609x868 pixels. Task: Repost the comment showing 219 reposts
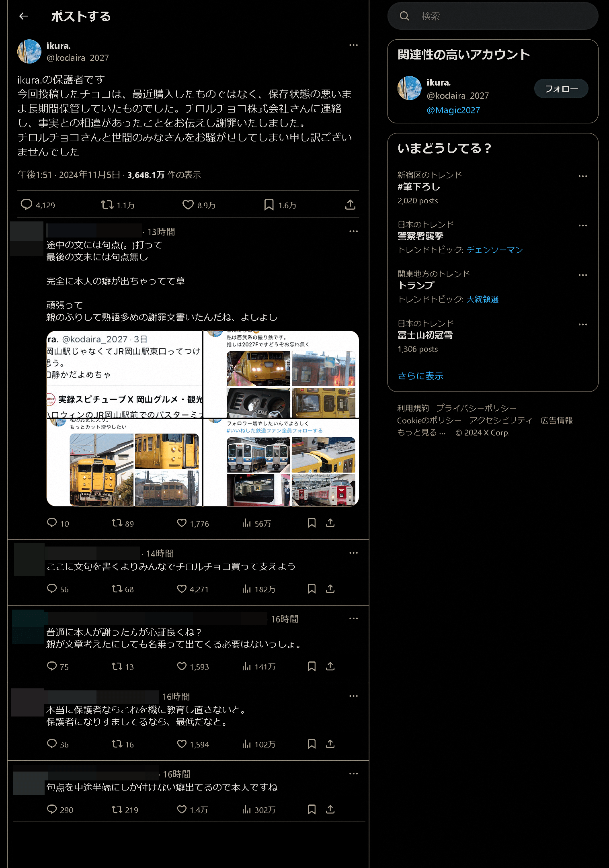pyautogui.click(x=117, y=809)
